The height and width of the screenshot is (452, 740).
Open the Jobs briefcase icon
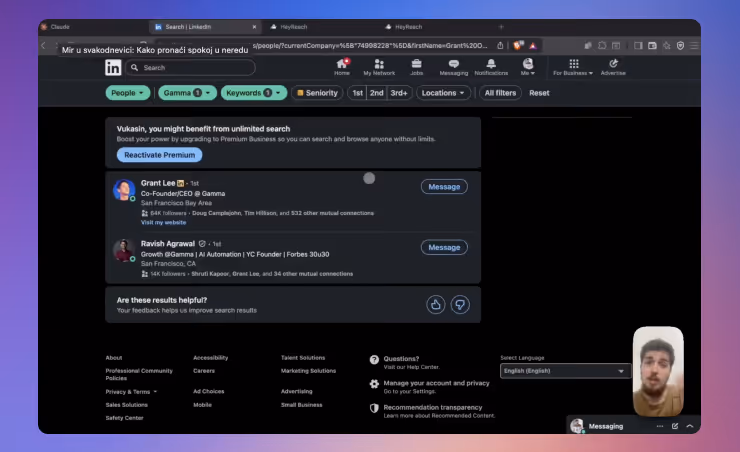tap(416, 67)
